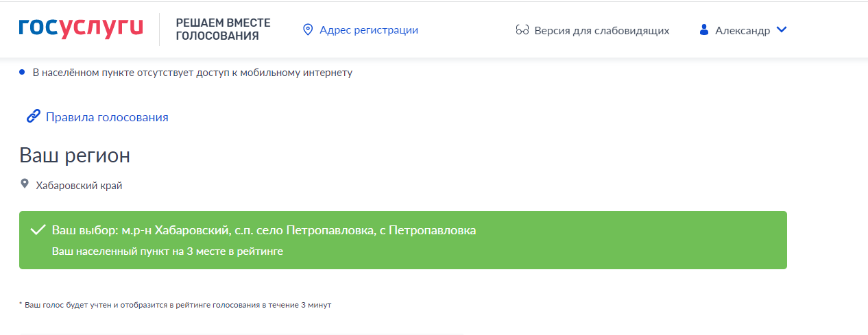Open the Александр account menu
868x335 pixels.
pyautogui.click(x=743, y=30)
